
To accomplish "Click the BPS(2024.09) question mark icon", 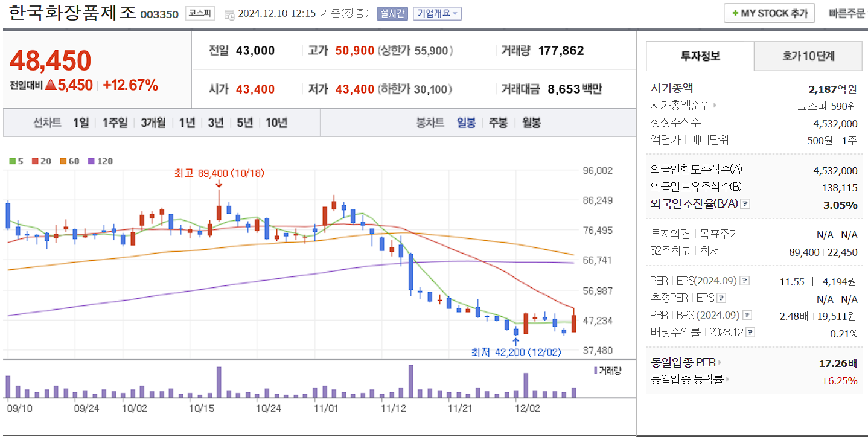I will pyautogui.click(x=746, y=315).
